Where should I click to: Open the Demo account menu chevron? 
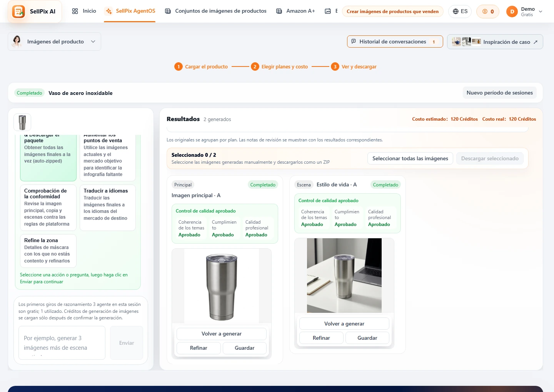tap(541, 12)
